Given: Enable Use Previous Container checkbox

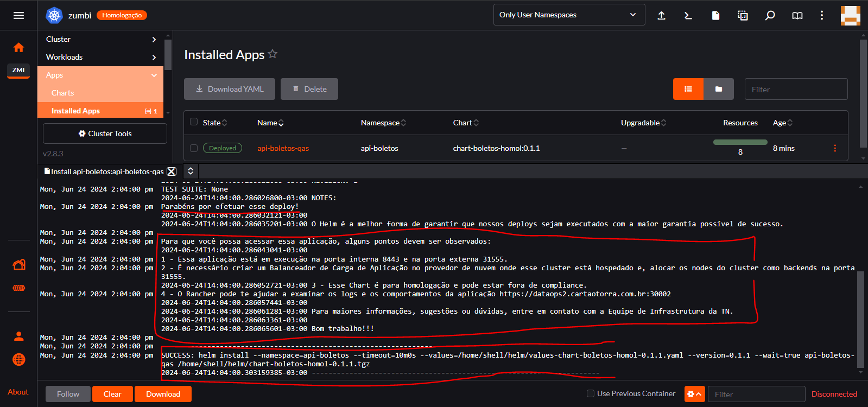Looking at the screenshot, I should tap(591, 393).
